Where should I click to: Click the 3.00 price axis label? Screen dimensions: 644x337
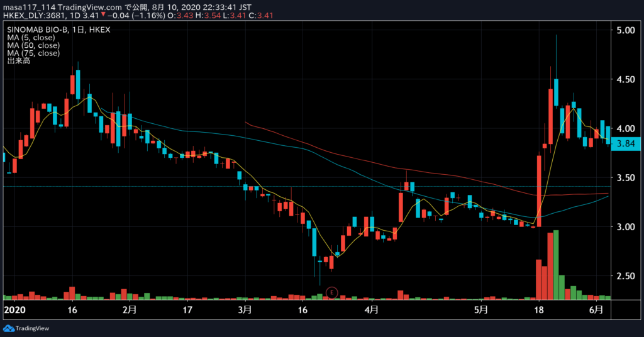click(626, 227)
